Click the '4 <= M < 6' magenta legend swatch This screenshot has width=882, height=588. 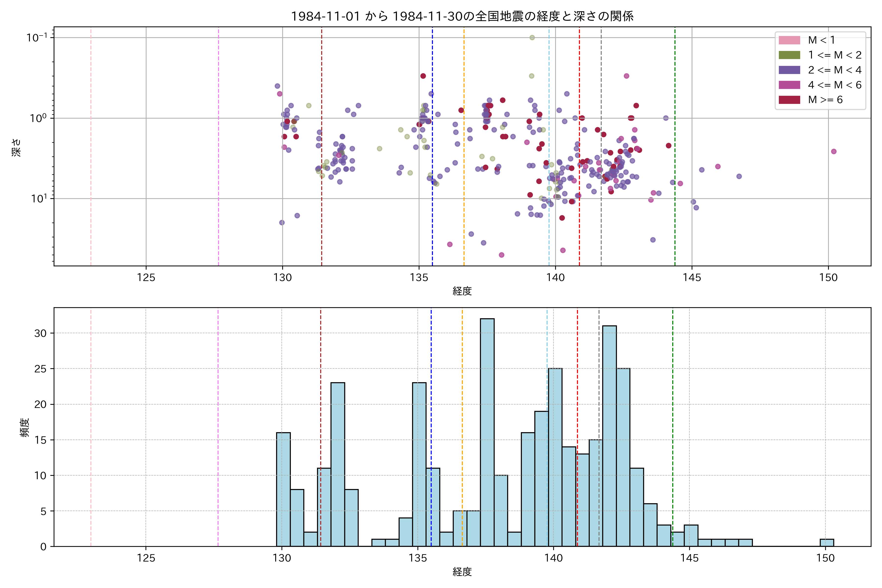[x=789, y=85]
